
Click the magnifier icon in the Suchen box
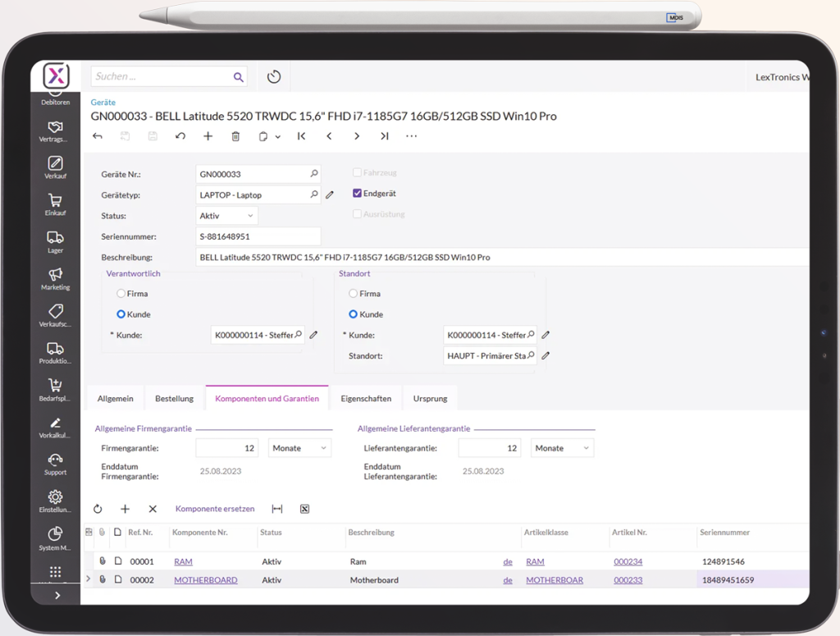coord(238,77)
